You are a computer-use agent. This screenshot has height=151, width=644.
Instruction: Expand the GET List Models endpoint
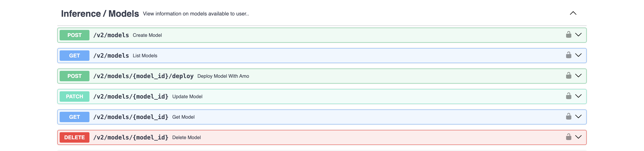[578, 55]
